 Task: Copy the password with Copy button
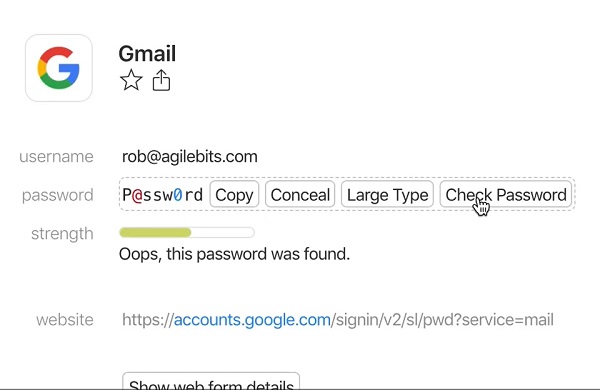[x=234, y=195]
